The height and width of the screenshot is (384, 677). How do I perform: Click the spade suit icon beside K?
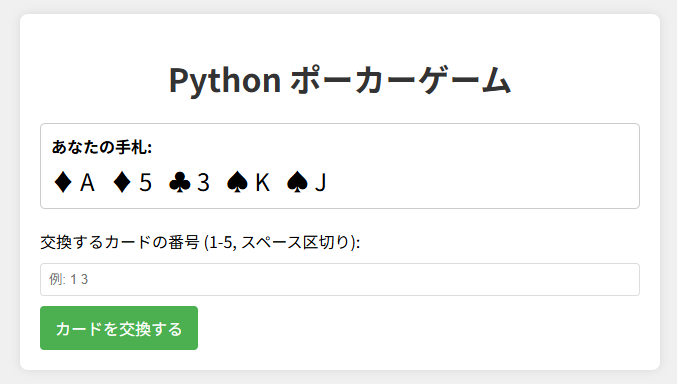tap(237, 182)
